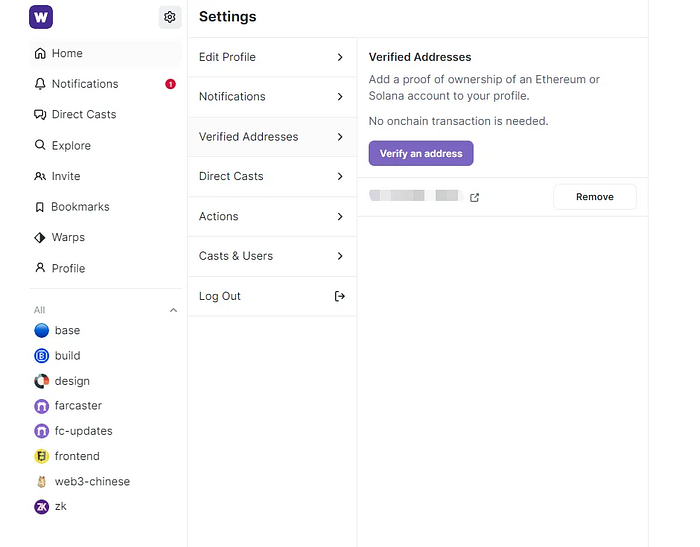Click the settings Notifications chevron

(340, 96)
